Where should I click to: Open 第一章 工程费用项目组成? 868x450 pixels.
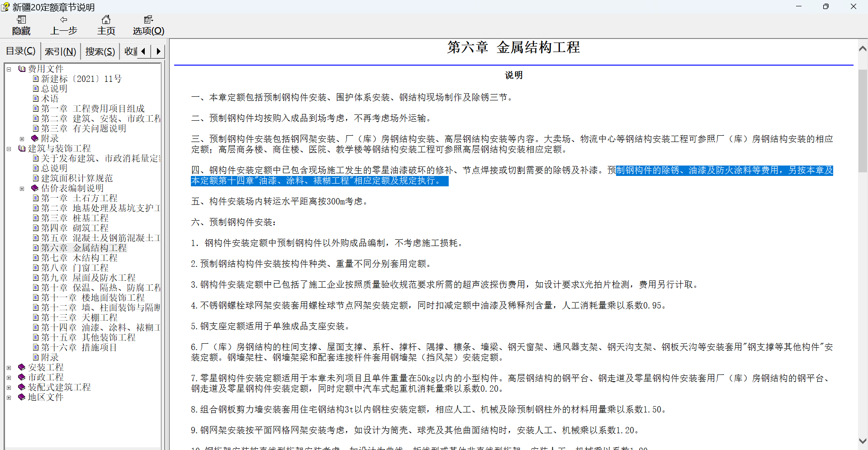[93, 109]
